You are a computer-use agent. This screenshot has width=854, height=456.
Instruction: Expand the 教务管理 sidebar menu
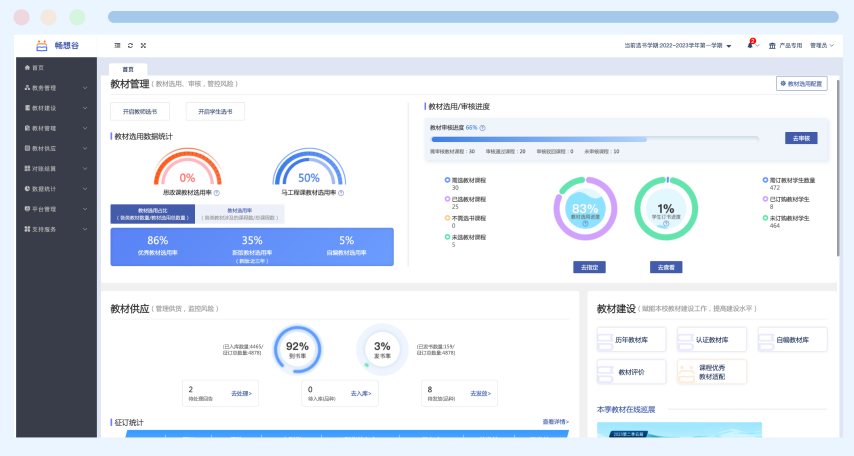coord(56,88)
